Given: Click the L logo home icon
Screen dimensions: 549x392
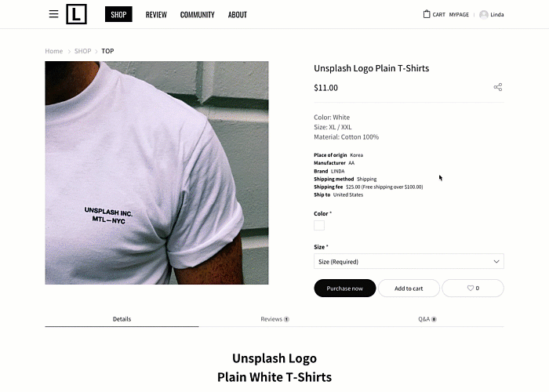Looking at the screenshot, I should coord(76,14).
